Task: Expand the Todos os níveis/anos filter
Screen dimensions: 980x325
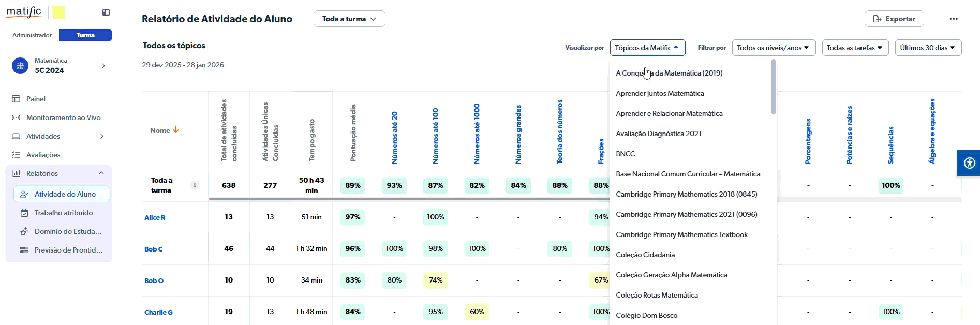Action: coord(773,48)
